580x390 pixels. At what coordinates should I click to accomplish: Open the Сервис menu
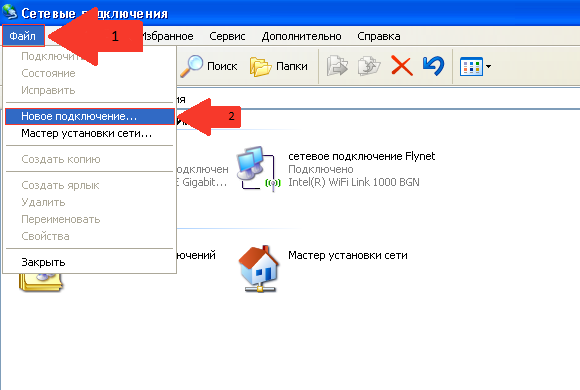click(227, 36)
